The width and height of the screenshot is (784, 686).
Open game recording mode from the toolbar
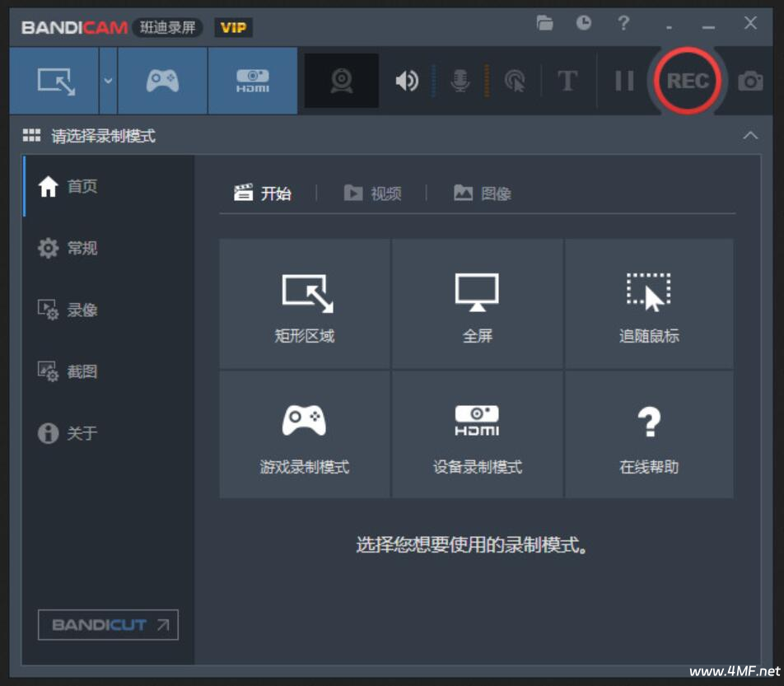point(162,81)
